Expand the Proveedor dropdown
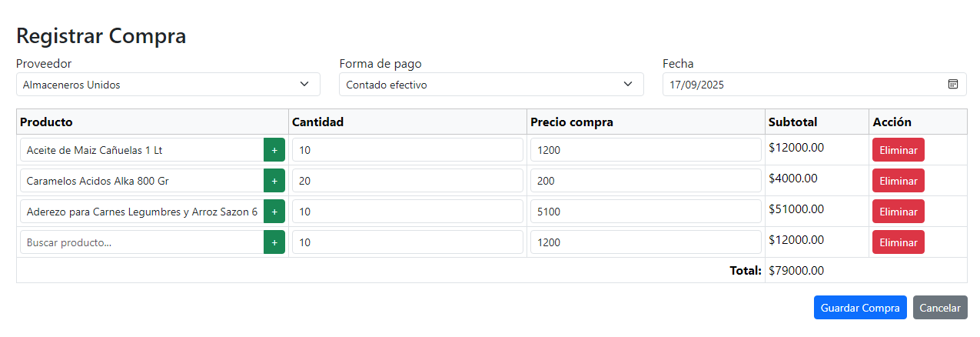The height and width of the screenshot is (337, 980). point(168,85)
